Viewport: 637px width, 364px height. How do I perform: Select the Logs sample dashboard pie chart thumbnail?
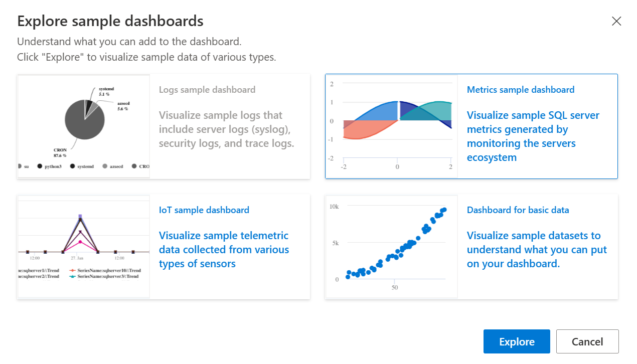pyautogui.click(x=84, y=126)
